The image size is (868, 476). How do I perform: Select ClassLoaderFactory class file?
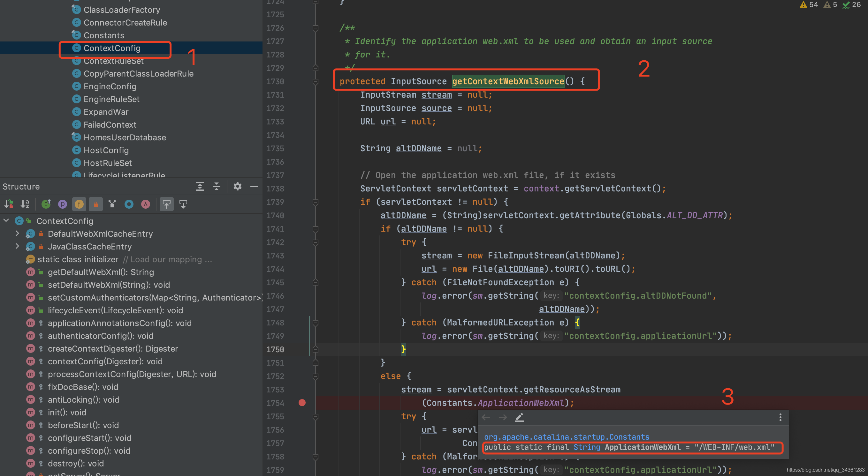click(x=122, y=10)
